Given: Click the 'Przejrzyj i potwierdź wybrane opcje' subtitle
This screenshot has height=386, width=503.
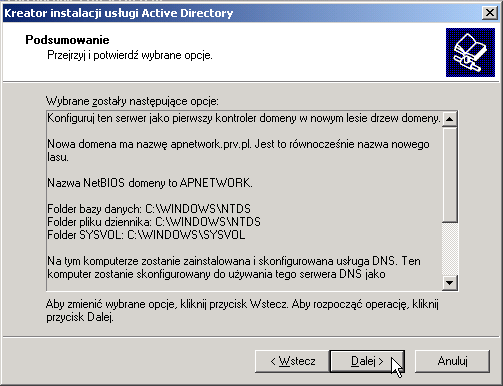Looking at the screenshot, I should (130, 55).
